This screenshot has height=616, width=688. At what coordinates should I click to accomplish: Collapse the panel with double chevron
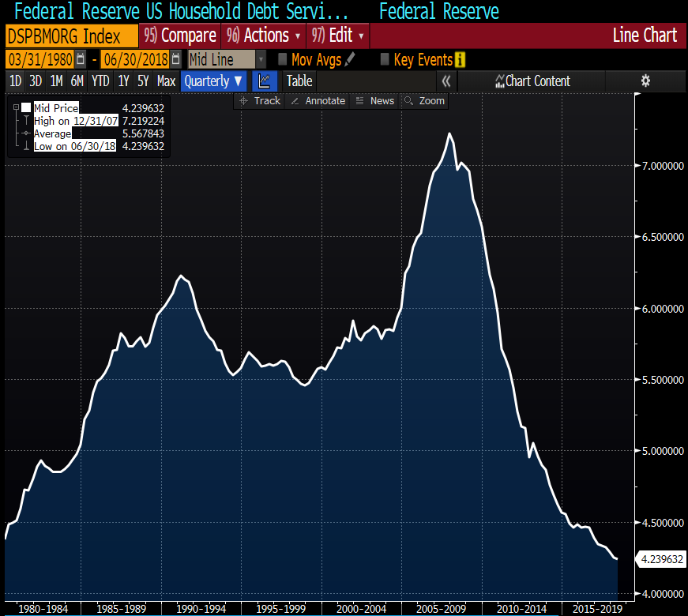[446, 81]
